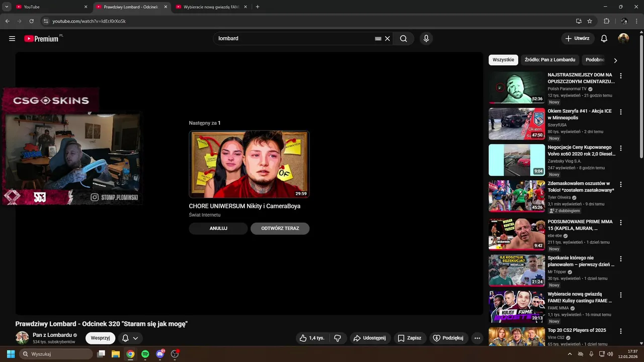This screenshot has height=362, width=644.
Task: Click the YouTube search input field
Action: click(294, 39)
